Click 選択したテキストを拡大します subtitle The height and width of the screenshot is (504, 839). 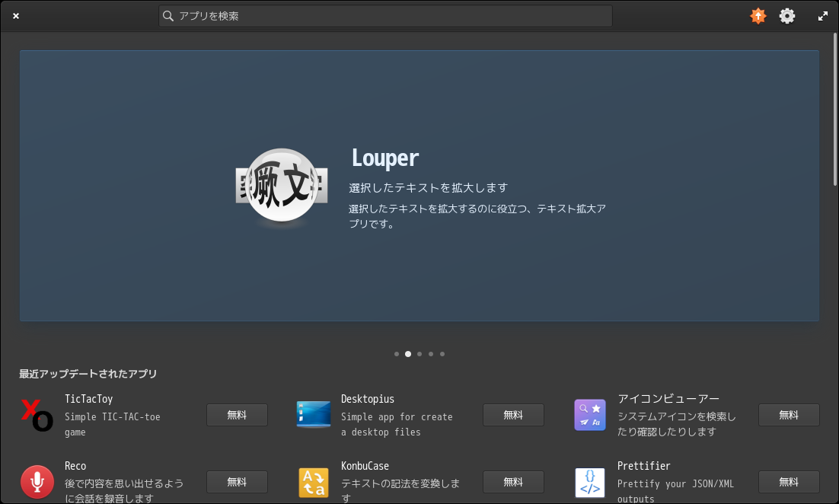pyautogui.click(x=428, y=188)
